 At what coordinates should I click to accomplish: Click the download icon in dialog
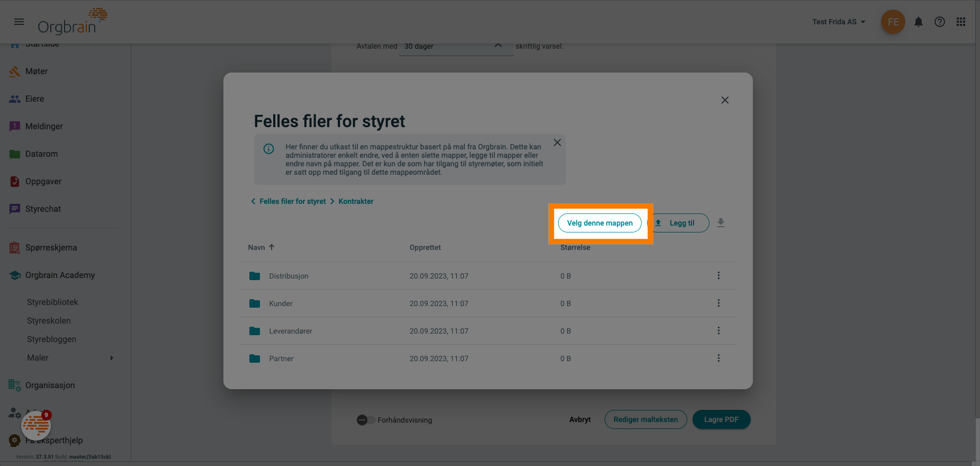tap(721, 223)
